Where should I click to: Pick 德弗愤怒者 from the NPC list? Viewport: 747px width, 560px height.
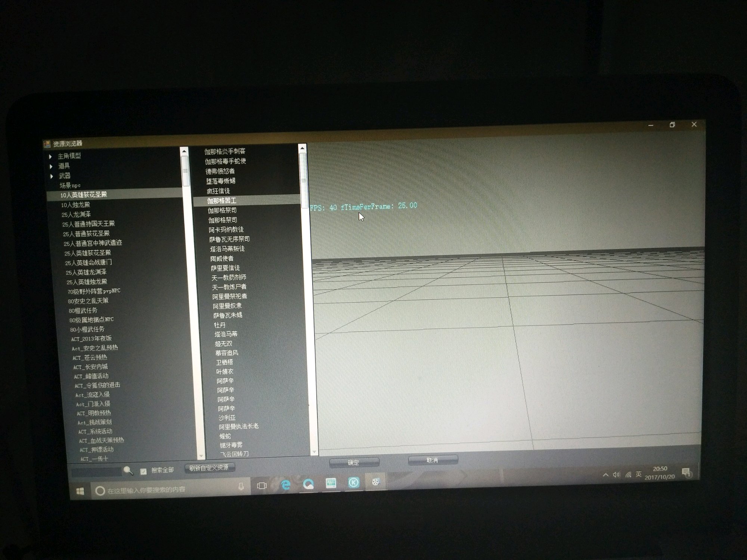[220, 171]
